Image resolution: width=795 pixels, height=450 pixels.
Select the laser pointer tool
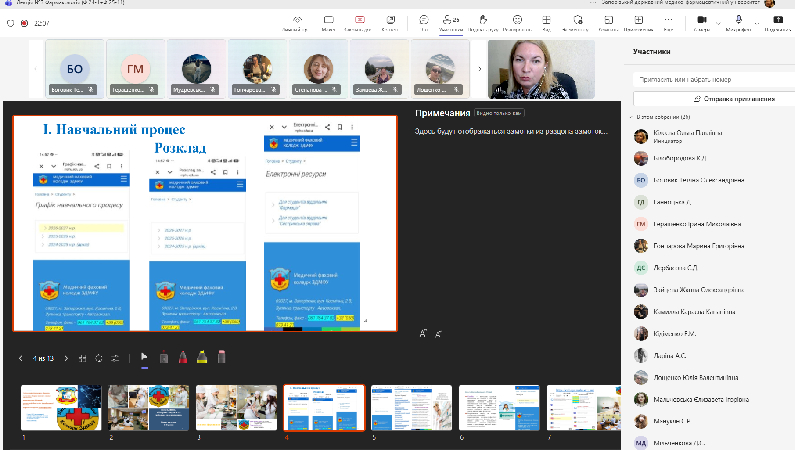click(164, 358)
